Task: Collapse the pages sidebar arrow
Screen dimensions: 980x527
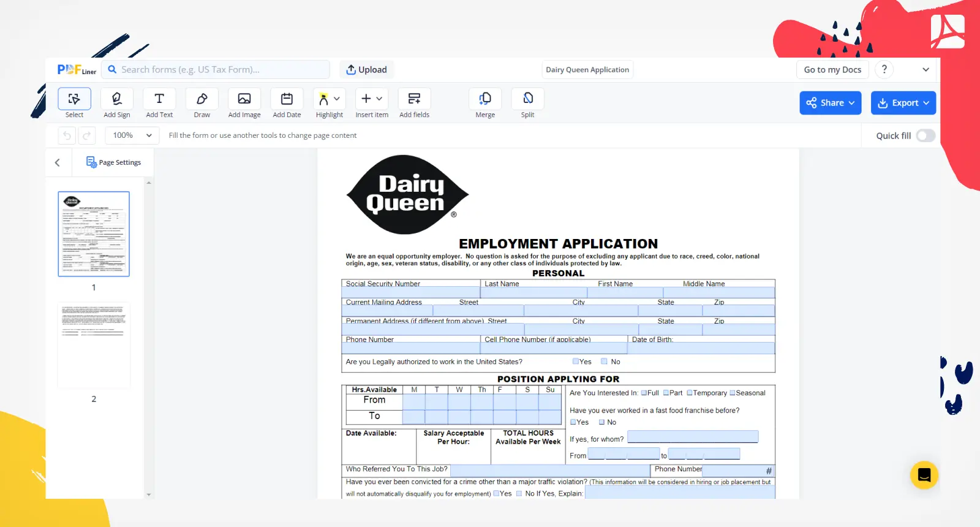Action: coord(58,162)
